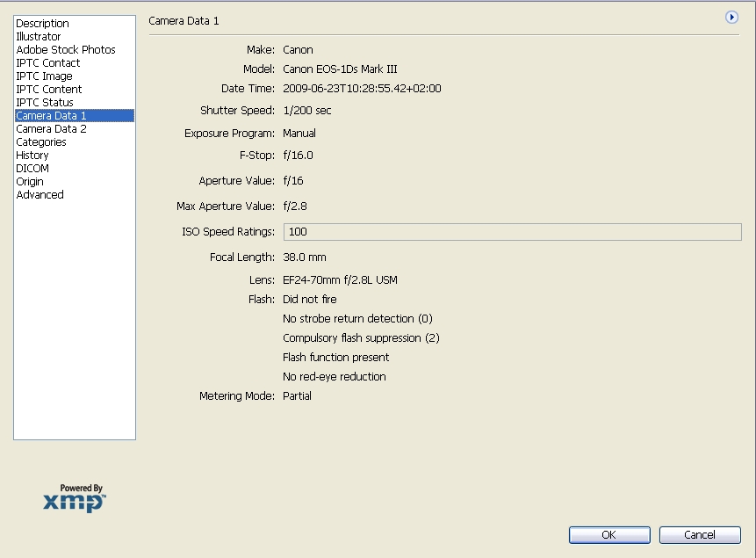Click the date time value 2009-06-23T10:28:55.42+02:00
This screenshot has height=558, width=756.
362,89
